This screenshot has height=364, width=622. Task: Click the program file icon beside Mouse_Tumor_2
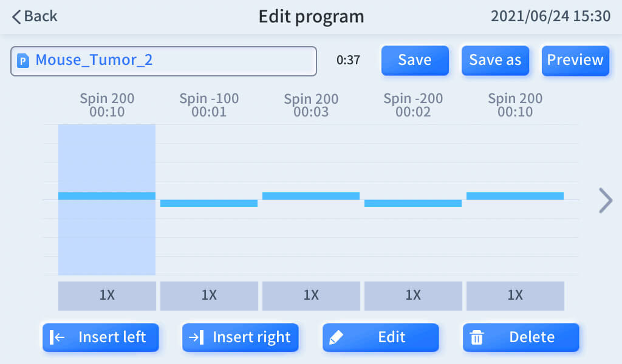point(23,61)
